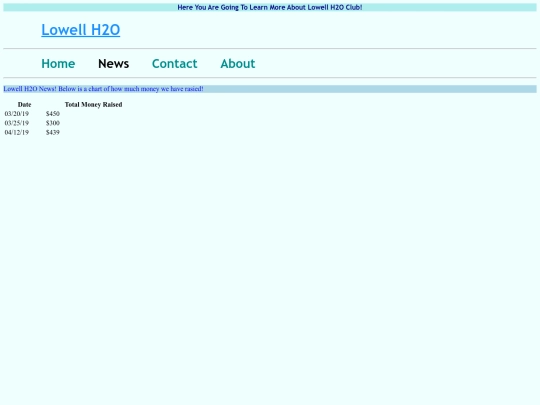Click the 03/25/19 date cell

coord(17,123)
